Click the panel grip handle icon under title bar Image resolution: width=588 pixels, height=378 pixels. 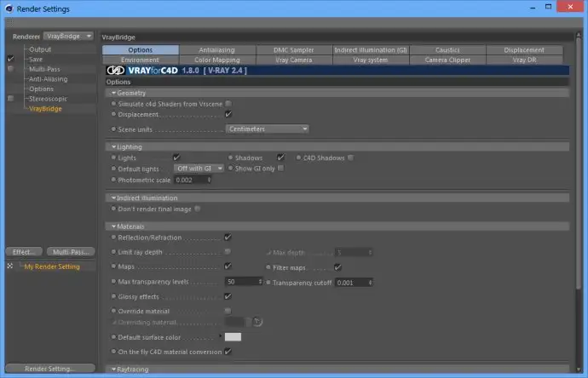coord(9,23)
